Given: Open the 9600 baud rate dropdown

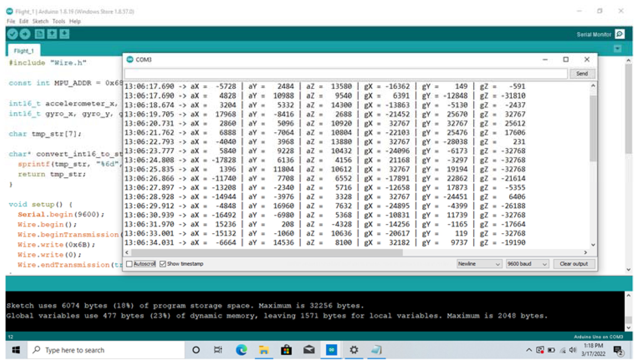Looking at the screenshot, I should (x=527, y=264).
